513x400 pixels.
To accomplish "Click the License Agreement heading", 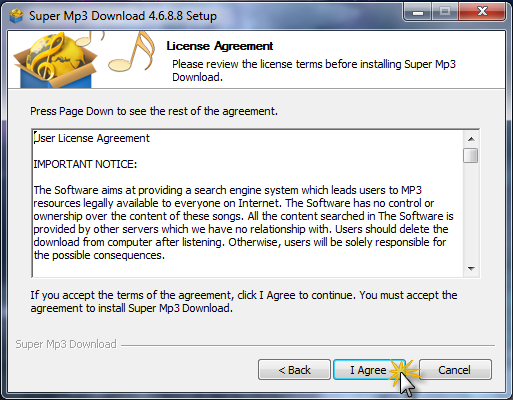I will (220, 46).
